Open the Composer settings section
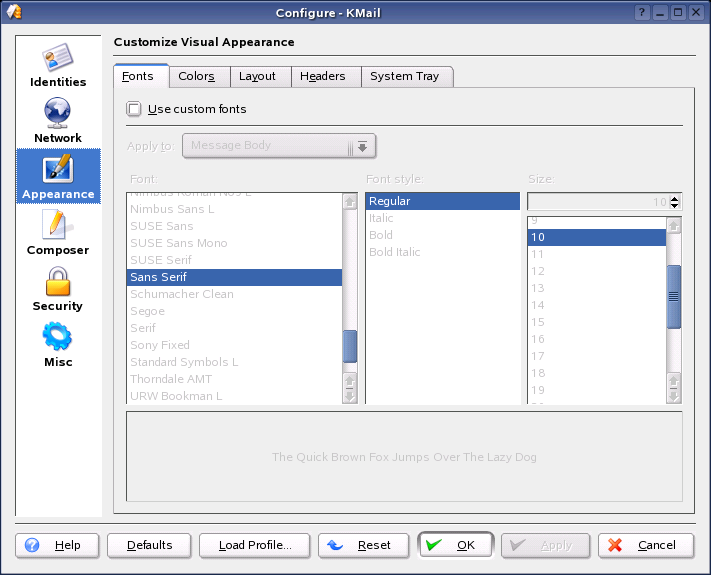 tap(58, 232)
